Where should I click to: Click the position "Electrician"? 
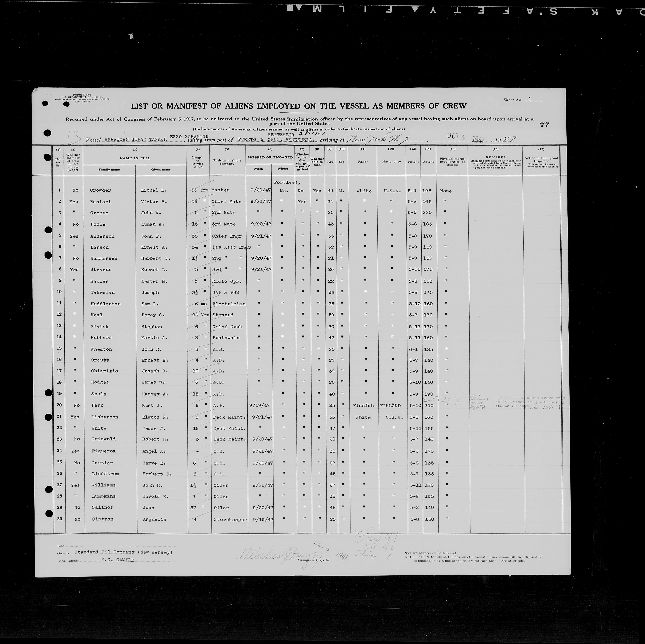pos(229,304)
